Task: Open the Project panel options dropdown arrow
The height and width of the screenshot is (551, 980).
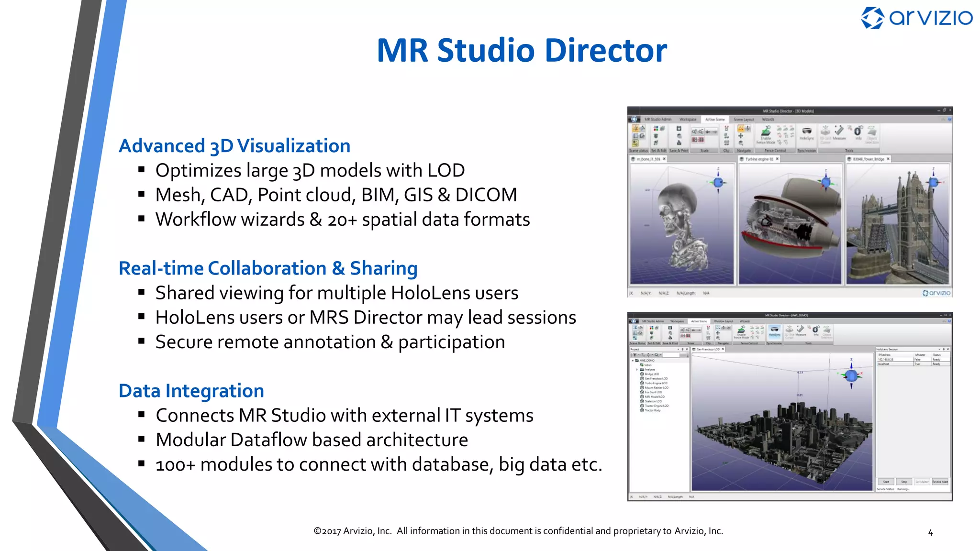Action: [678, 349]
